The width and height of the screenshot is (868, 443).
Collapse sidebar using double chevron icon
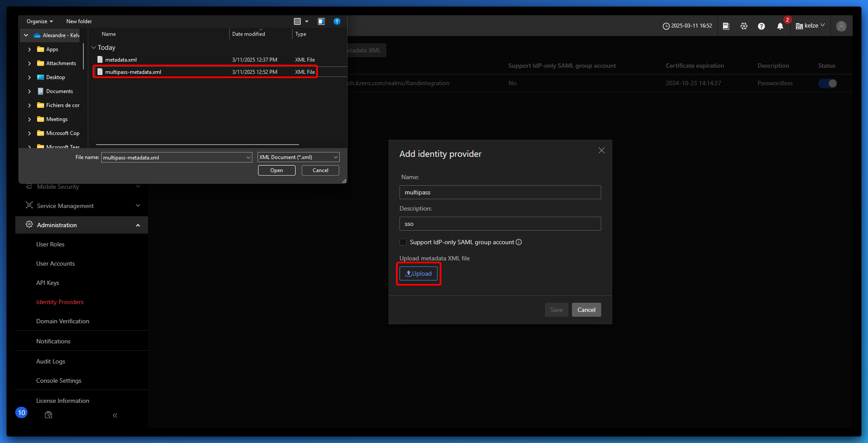tap(115, 415)
